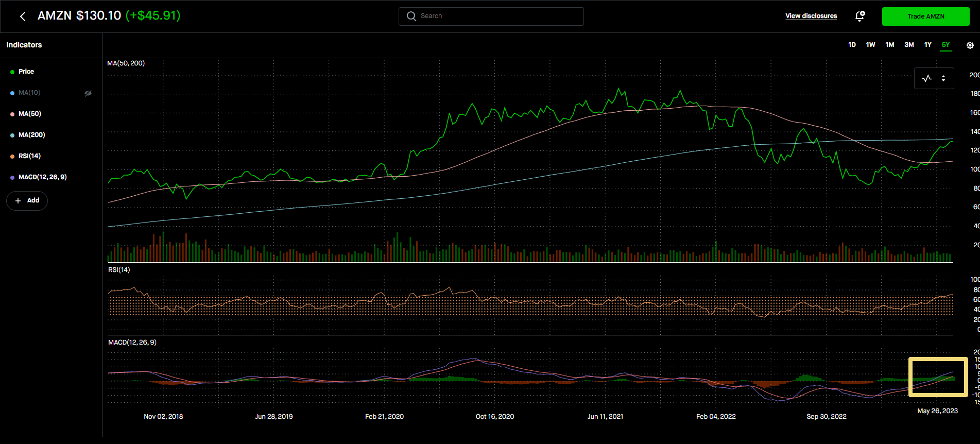Select the 5Y time range
This screenshot has width=980, height=444.
[x=945, y=45]
